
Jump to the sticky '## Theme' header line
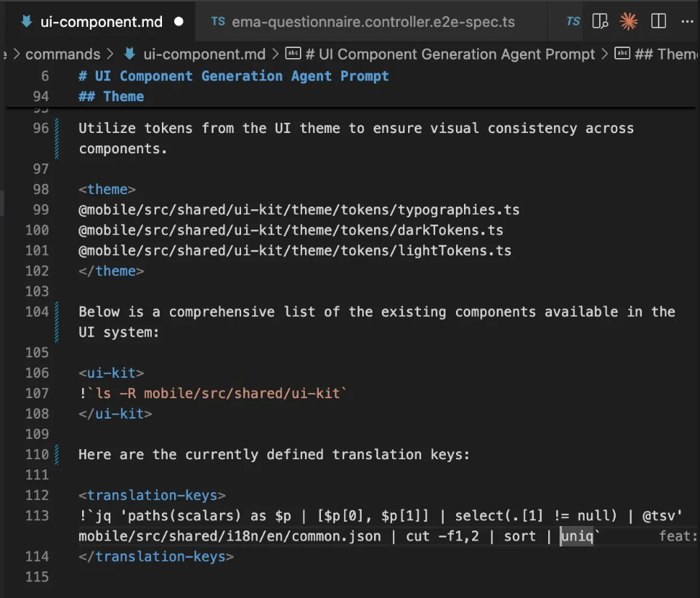coord(123,96)
